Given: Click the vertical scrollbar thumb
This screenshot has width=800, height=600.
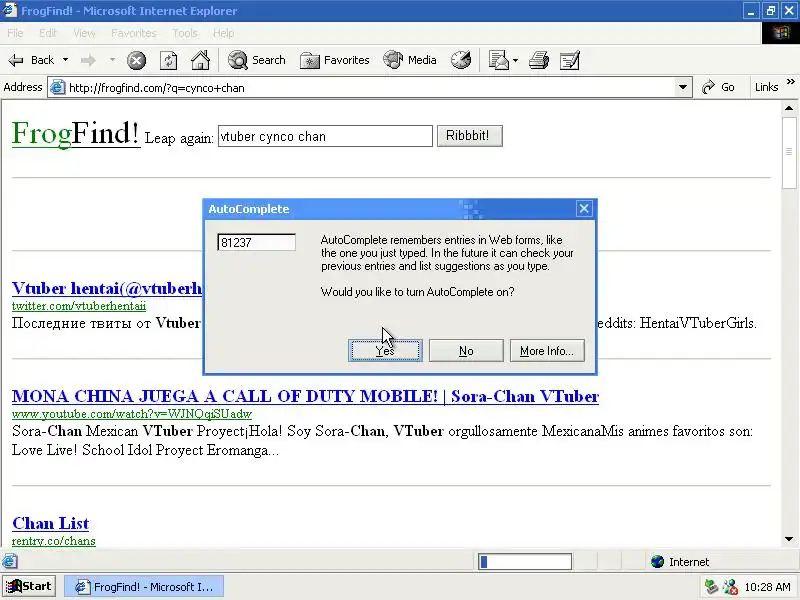Looking at the screenshot, I should click(789, 152).
